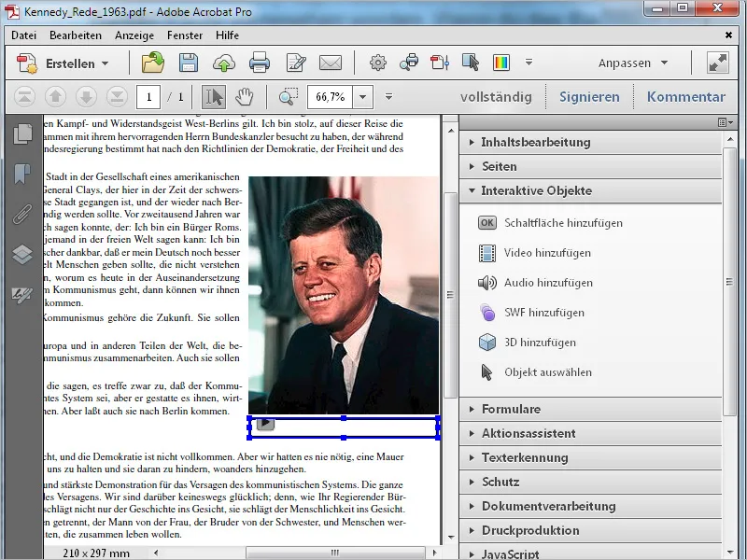The width and height of the screenshot is (747, 560).
Task: Choose the text selection cursor tool
Action: coord(214,97)
